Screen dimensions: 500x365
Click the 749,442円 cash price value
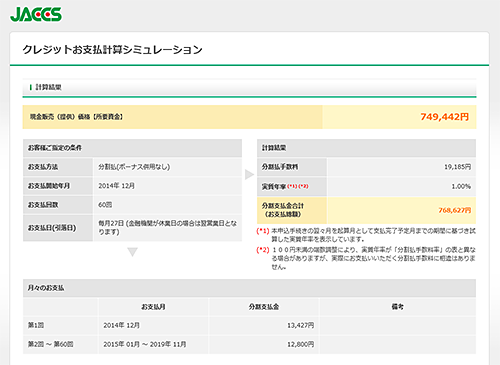444,117
